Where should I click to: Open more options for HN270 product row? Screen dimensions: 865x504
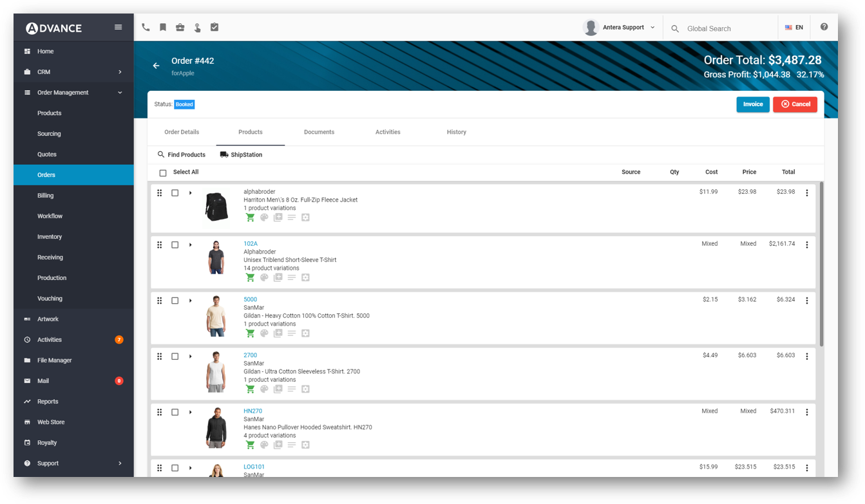point(807,413)
